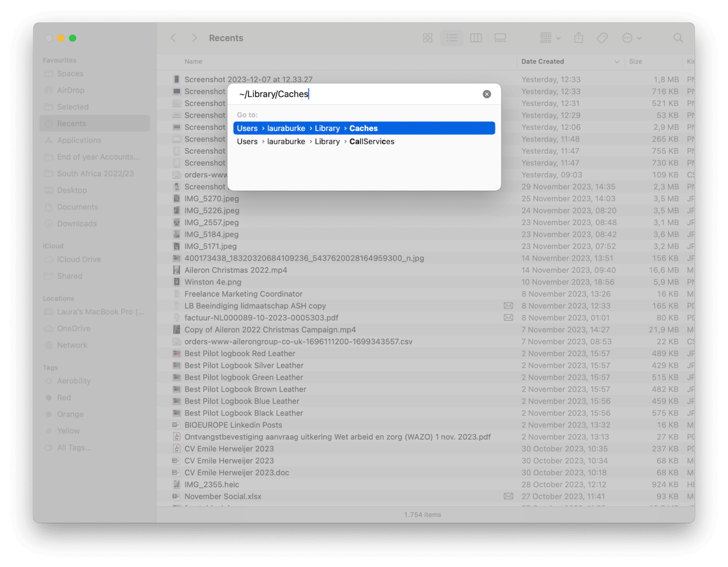
Task: Select the Red tag in the sidebar
Action: [64, 397]
